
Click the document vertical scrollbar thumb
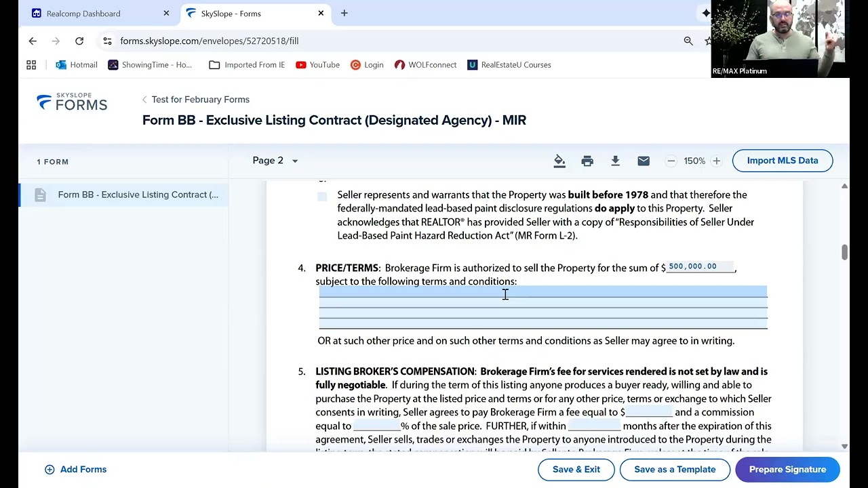(x=844, y=252)
